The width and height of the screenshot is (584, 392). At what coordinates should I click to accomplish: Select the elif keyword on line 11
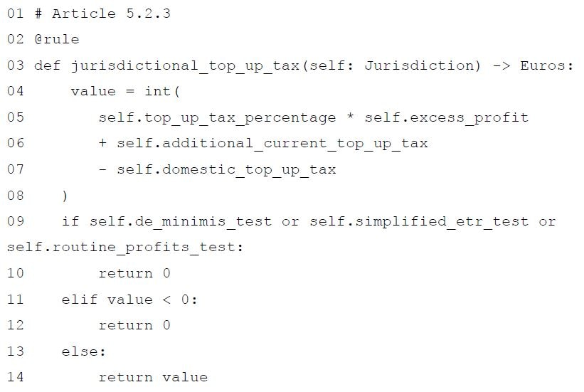pos(80,300)
